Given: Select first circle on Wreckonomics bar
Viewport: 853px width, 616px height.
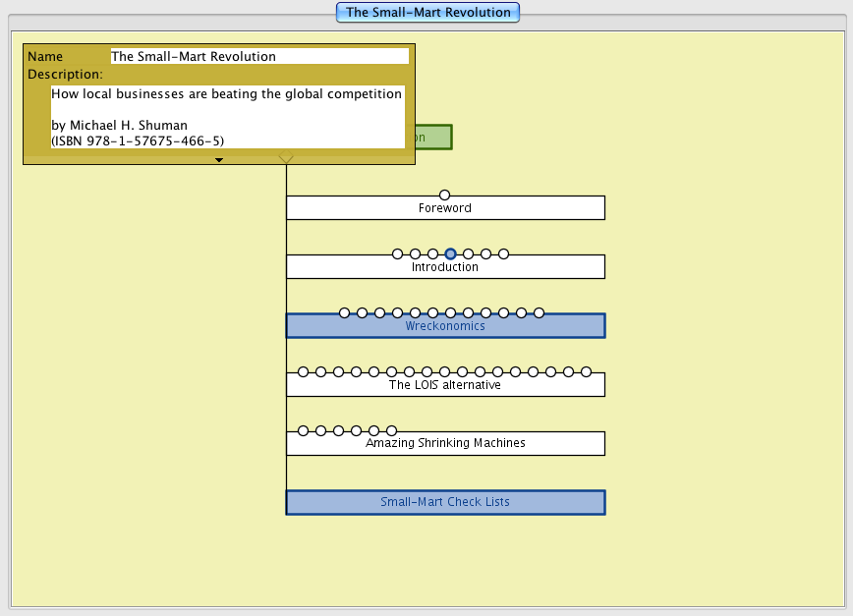Looking at the screenshot, I should [344, 313].
